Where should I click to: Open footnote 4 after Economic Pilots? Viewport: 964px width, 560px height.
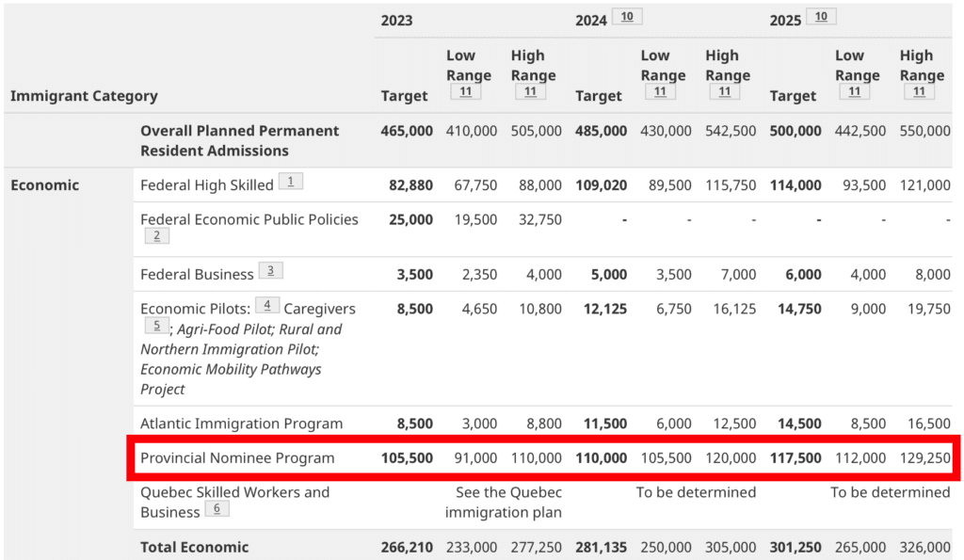tap(266, 306)
